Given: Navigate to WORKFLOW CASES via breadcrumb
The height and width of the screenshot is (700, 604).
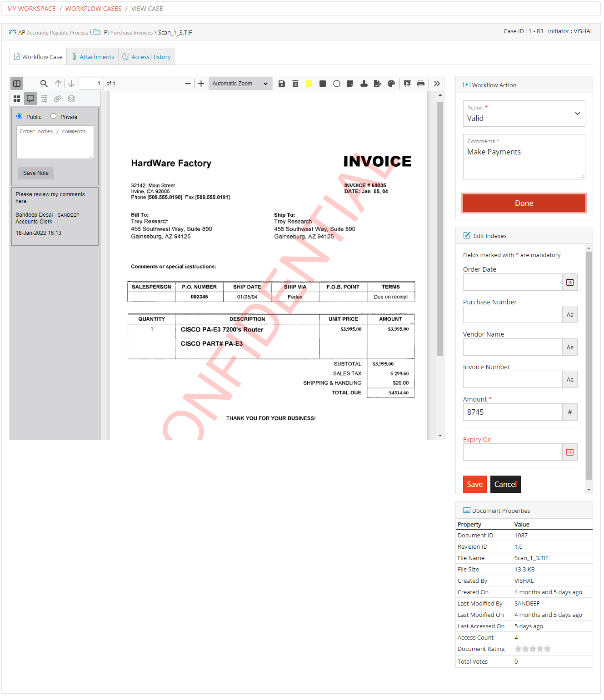Looking at the screenshot, I should (93, 8).
